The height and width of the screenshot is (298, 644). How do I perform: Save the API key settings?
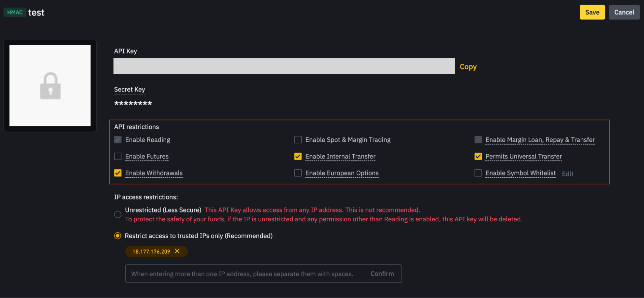click(592, 12)
